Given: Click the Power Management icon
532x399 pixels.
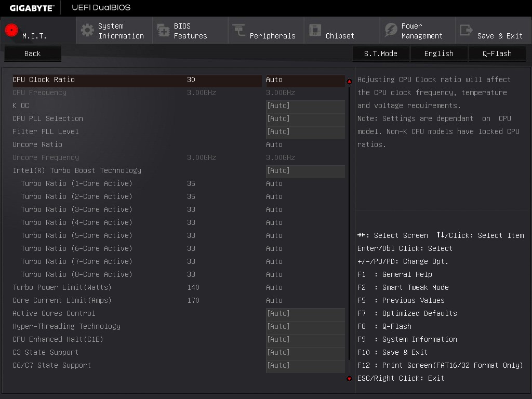Looking at the screenshot, I should [391, 30].
